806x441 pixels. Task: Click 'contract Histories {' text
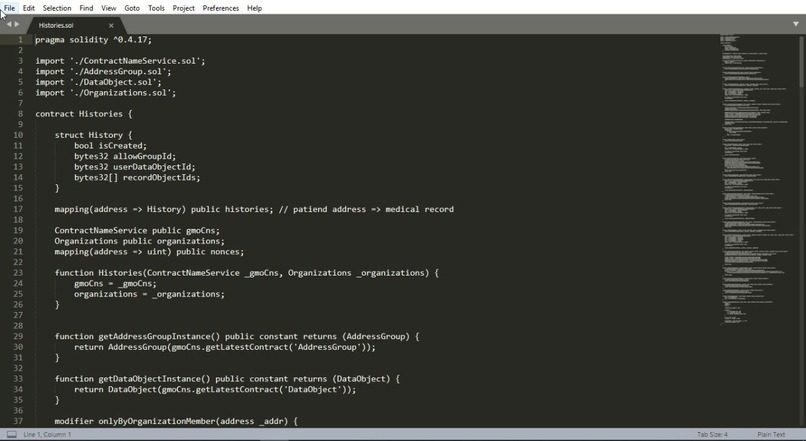(x=84, y=114)
